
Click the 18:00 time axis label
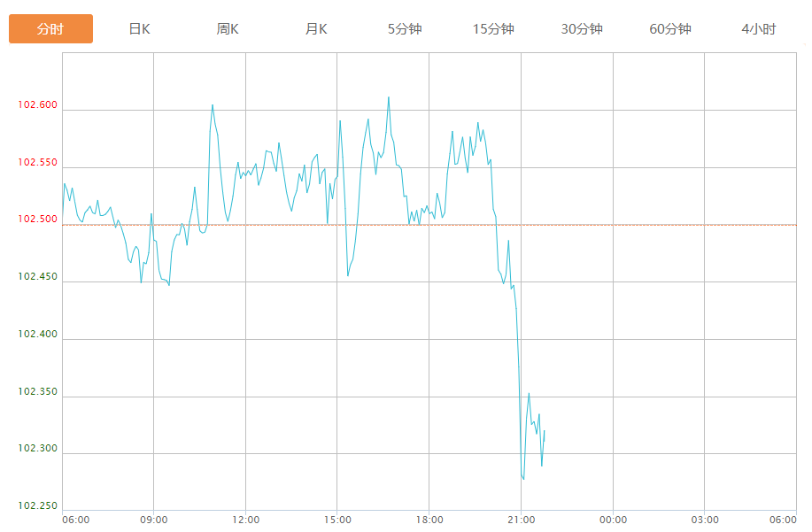429,520
